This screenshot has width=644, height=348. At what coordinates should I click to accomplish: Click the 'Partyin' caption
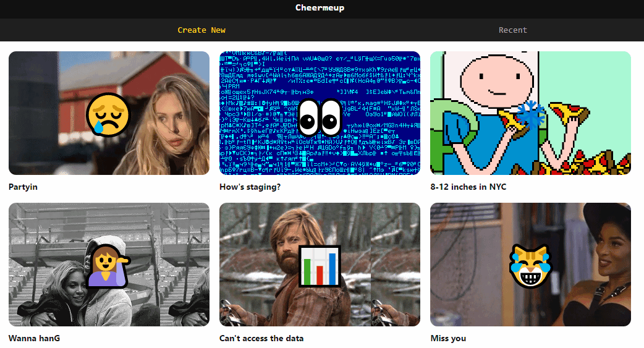click(23, 187)
